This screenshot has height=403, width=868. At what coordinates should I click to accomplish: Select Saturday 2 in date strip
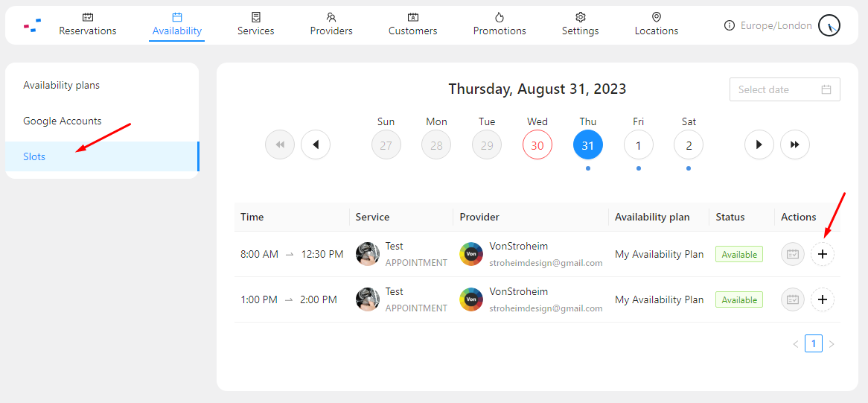click(x=689, y=145)
